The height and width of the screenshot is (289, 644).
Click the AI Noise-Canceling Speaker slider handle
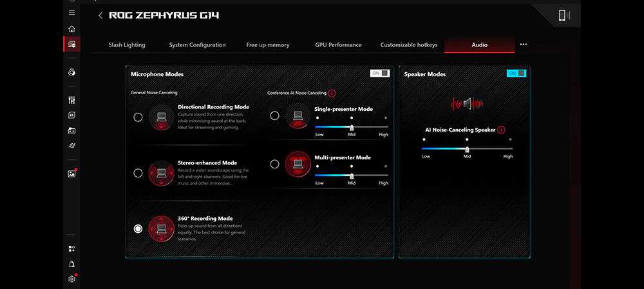467,149
